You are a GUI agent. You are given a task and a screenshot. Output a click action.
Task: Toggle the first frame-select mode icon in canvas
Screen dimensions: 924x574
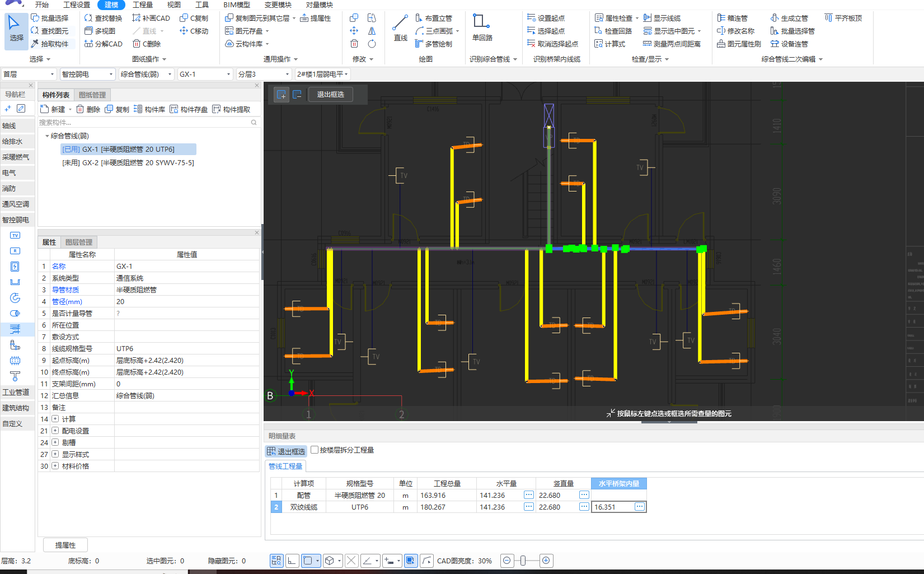pyautogui.click(x=282, y=95)
